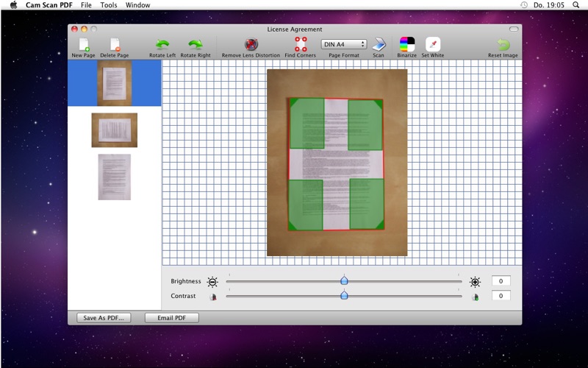
Task: Open the Apple menu
Action: (13, 5)
